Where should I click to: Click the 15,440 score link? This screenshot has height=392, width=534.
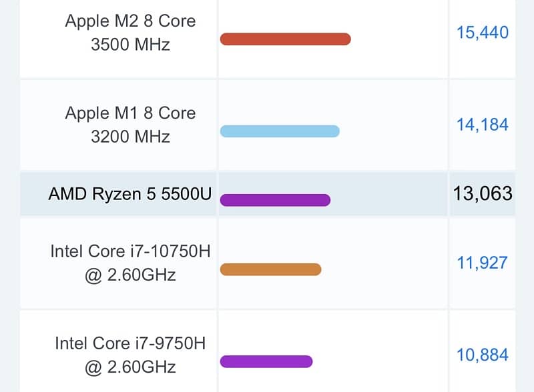(482, 32)
